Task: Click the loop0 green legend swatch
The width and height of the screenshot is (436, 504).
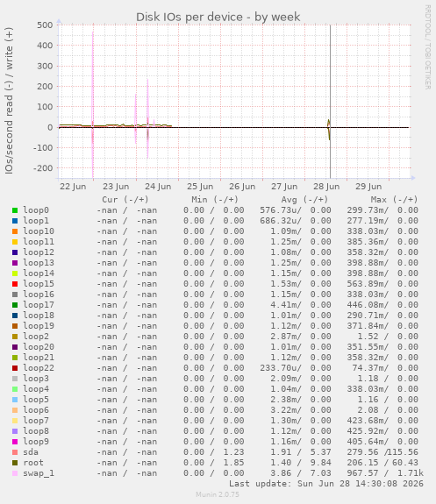Action: tap(15, 210)
